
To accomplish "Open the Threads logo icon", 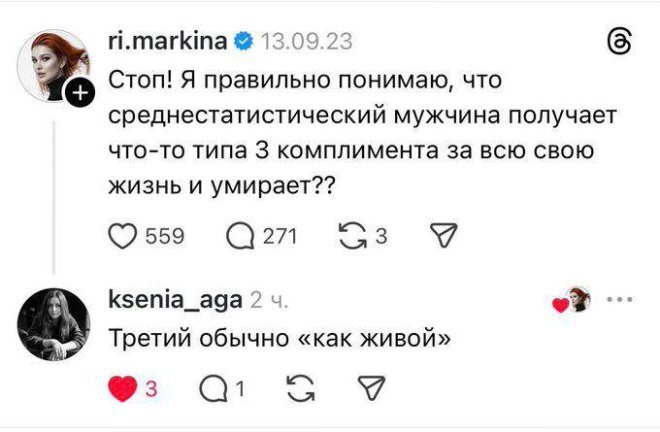I will click(620, 41).
